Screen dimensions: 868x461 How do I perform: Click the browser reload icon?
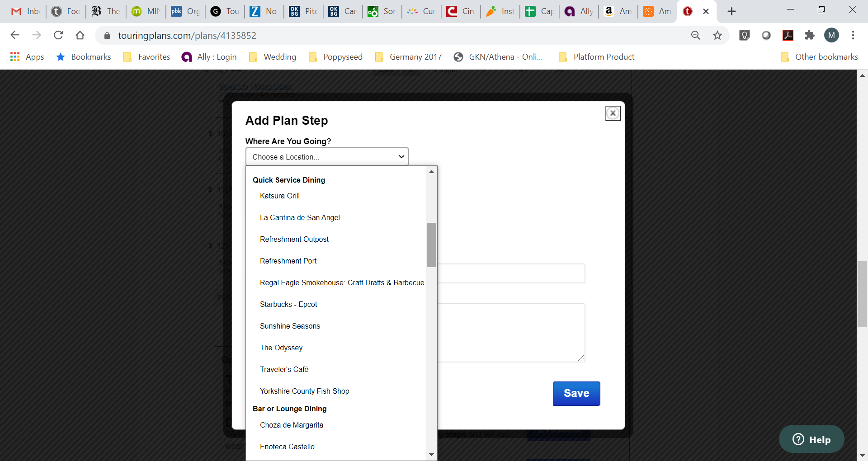(58, 35)
